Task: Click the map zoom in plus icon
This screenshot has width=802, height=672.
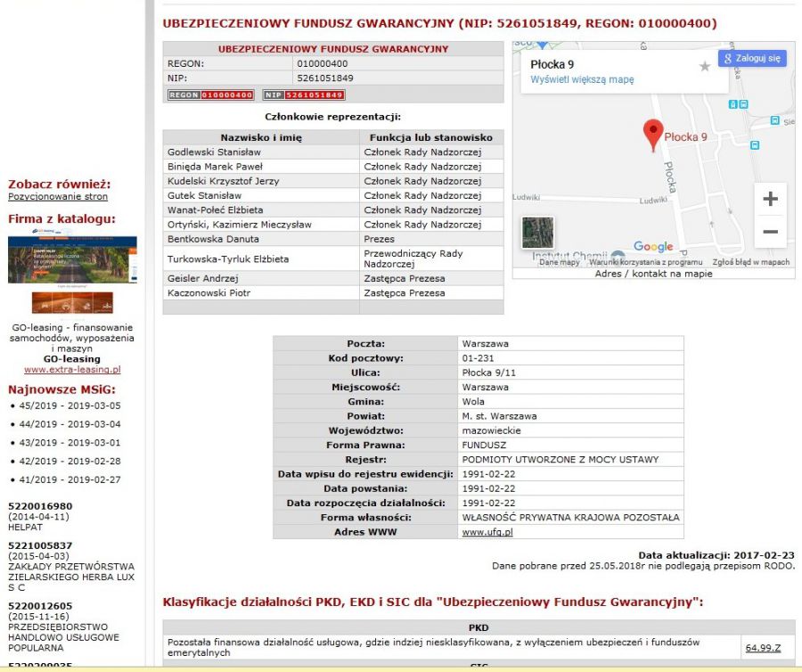Action: pyautogui.click(x=770, y=199)
